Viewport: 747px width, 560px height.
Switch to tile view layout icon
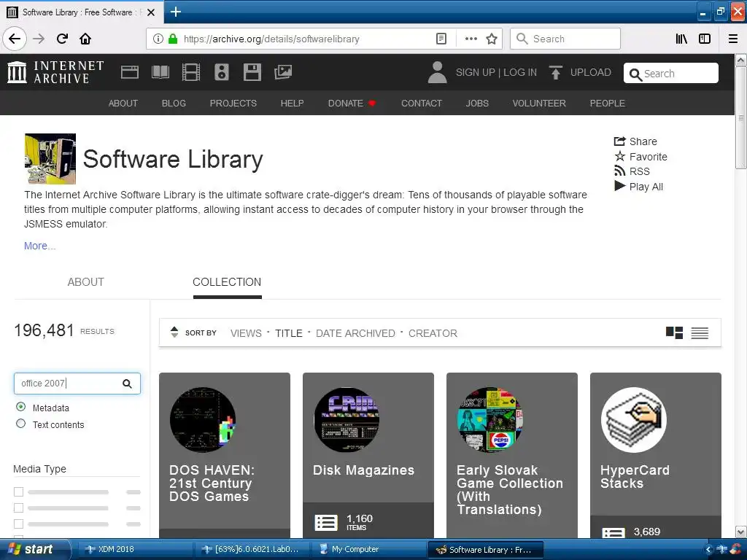coord(674,332)
